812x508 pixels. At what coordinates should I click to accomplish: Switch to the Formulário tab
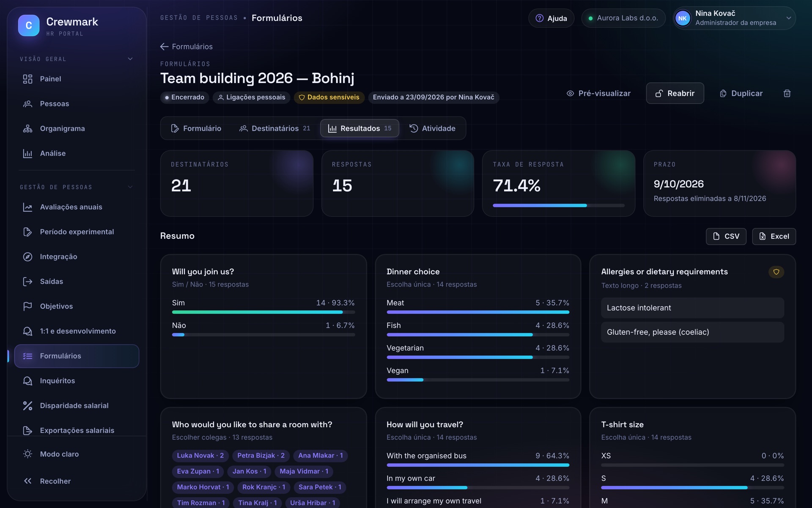coord(196,128)
